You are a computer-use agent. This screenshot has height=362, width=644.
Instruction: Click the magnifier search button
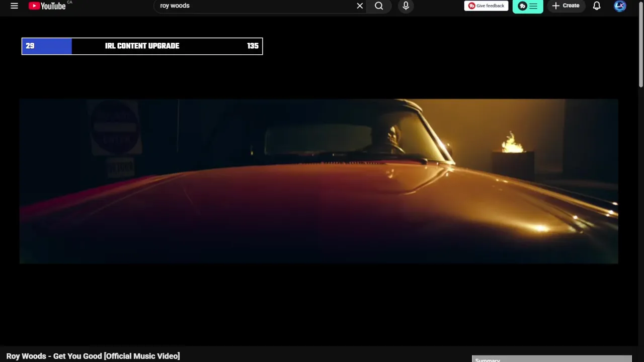click(379, 6)
